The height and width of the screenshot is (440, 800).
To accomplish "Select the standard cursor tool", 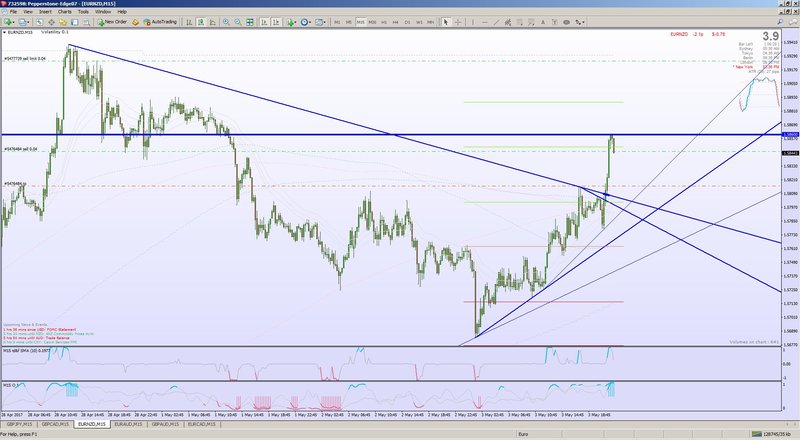I will pyautogui.click(x=446, y=22).
